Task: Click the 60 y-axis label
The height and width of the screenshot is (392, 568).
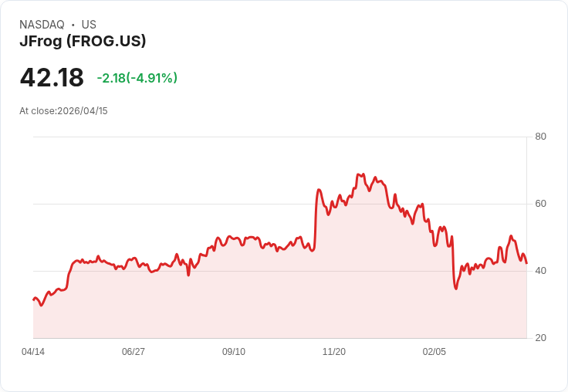Action: (541, 204)
